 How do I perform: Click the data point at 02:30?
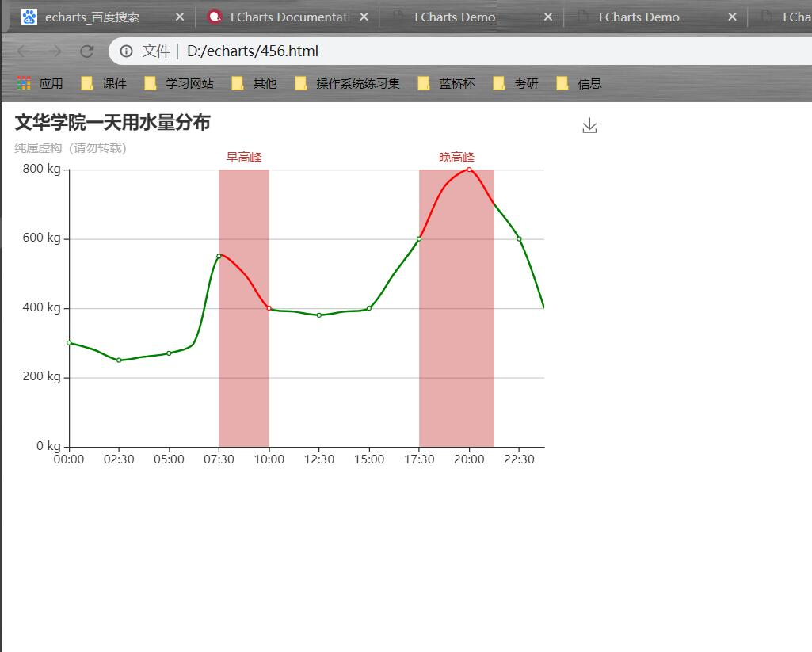point(119,360)
